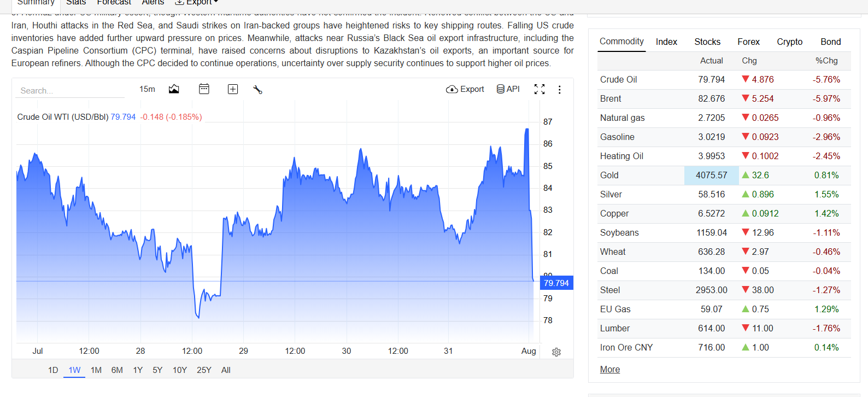868x397 pixels.
Task: Export chart data with cloud button
Action: pyautogui.click(x=465, y=89)
